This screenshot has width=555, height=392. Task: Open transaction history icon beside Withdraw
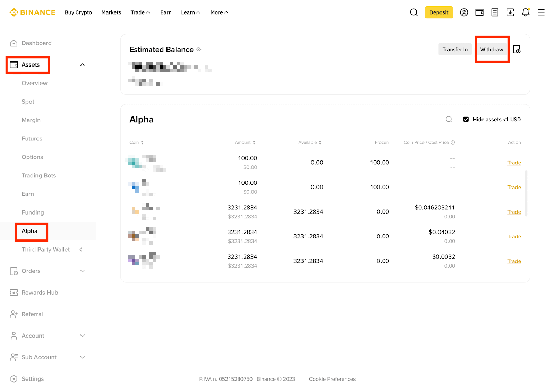click(517, 50)
